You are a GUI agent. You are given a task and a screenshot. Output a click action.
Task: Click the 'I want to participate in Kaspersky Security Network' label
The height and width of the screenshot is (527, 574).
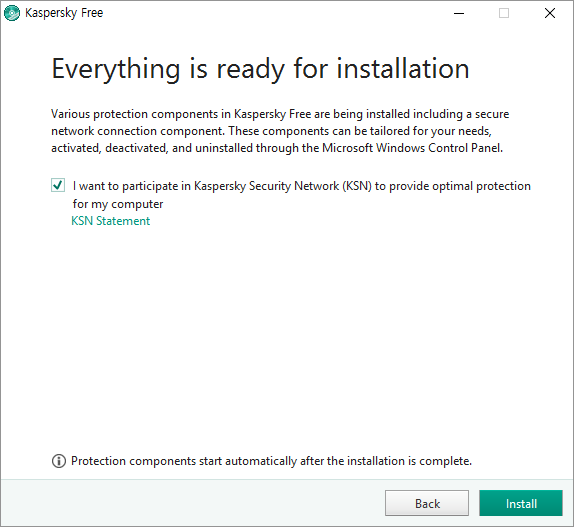pyautogui.click(x=302, y=194)
